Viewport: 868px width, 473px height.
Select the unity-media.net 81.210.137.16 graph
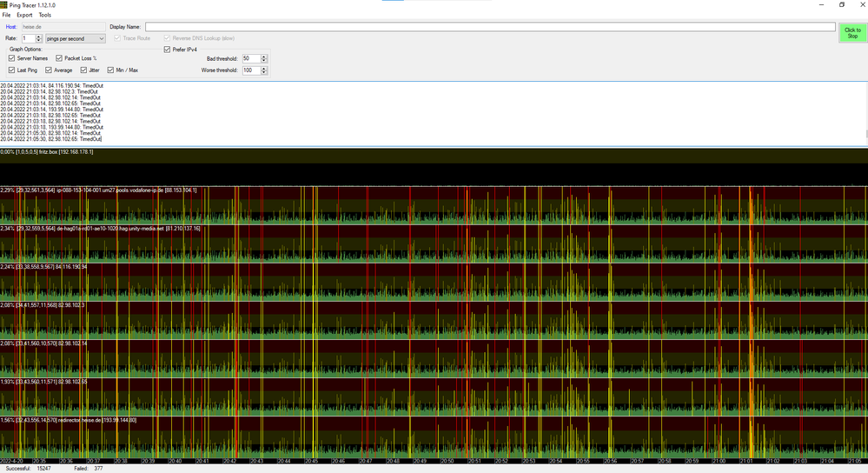coord(434,243)
